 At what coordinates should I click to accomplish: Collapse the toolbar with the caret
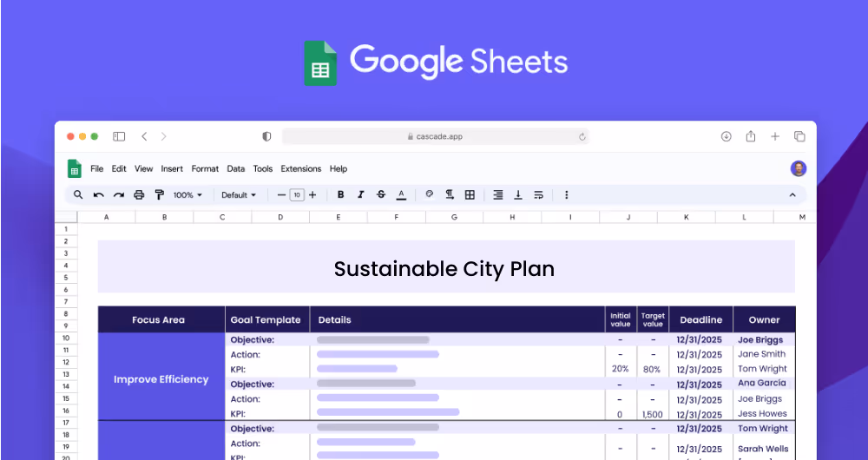coord(792,195)
